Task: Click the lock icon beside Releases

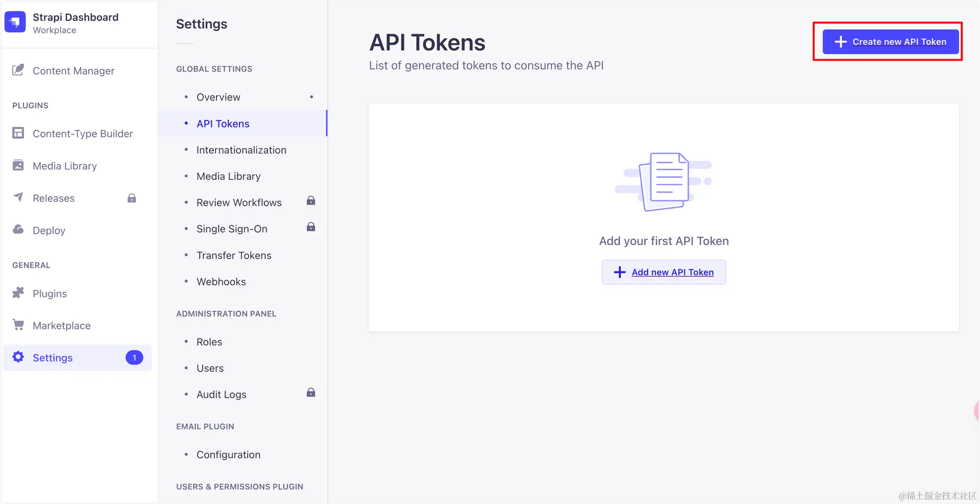Action: tap(132, 198)
